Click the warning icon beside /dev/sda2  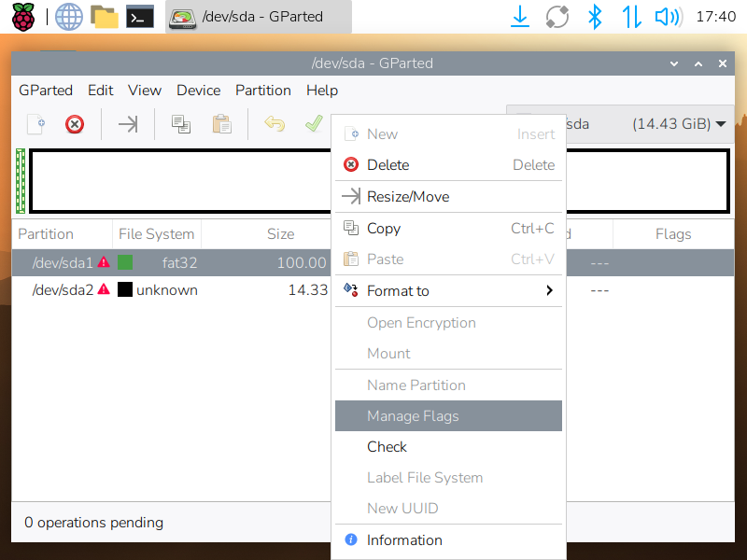click(104, 289)
